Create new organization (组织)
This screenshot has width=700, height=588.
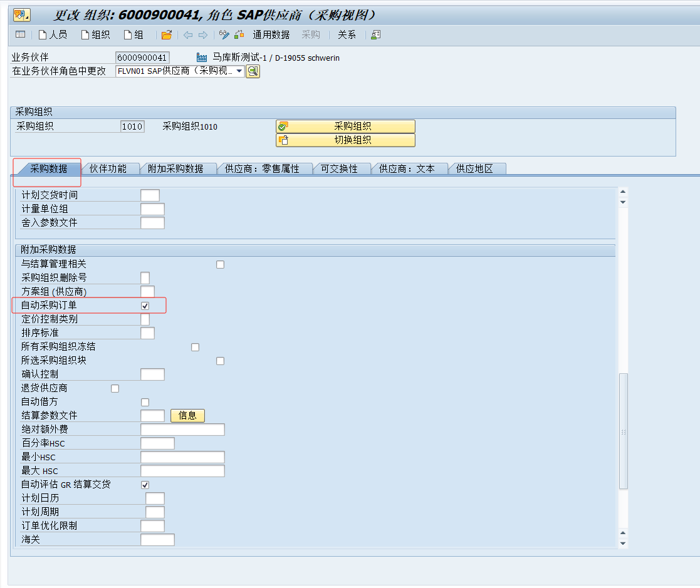pos(95,34)
